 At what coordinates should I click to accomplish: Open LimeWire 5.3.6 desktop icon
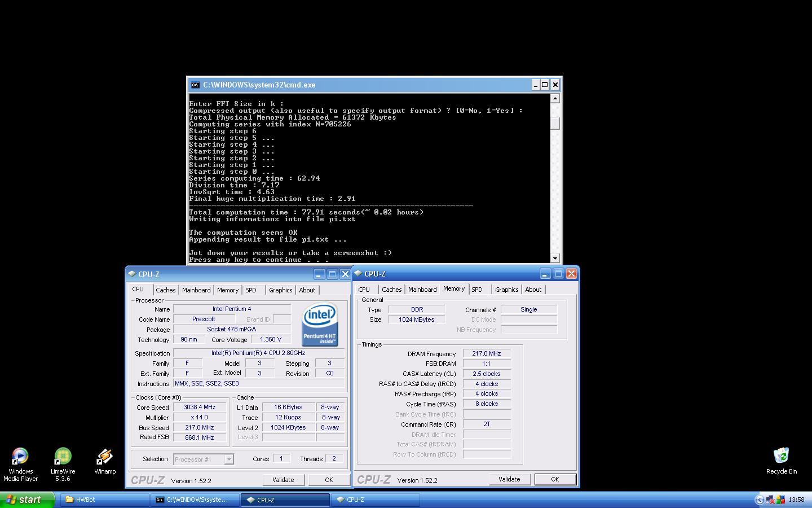coord(63,464)
